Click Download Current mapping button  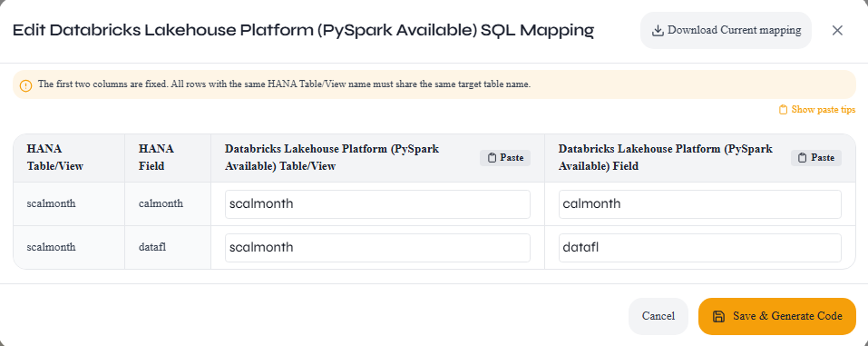click(726, 31)
